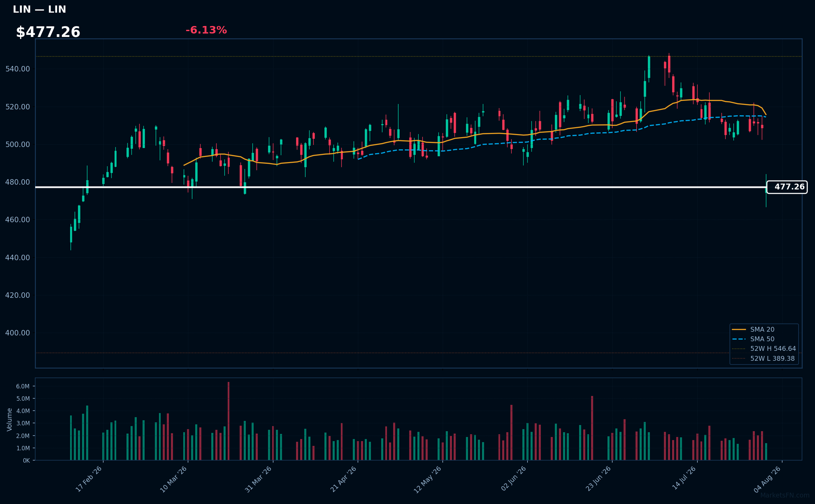This screenshot has width=815, height=504.
Task: Click the -6.13% change percentage
Action: pos(206,30)
